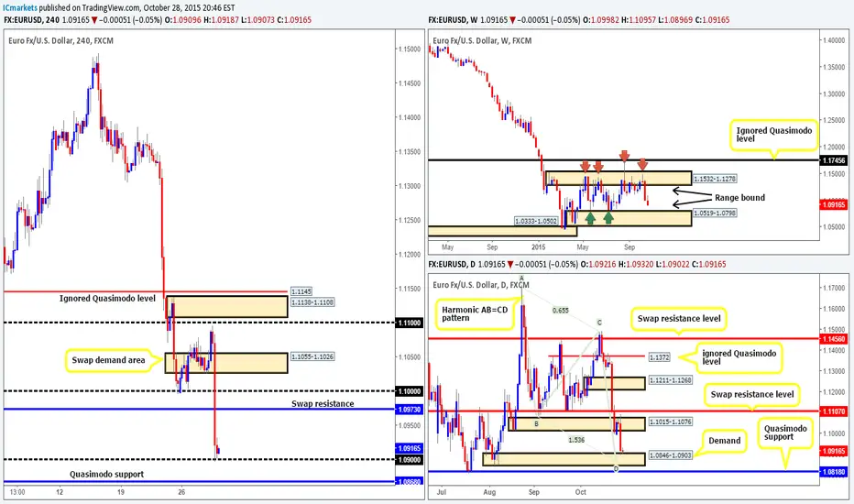Click the 1.0519-1.0798 zone label

(715, 213)
